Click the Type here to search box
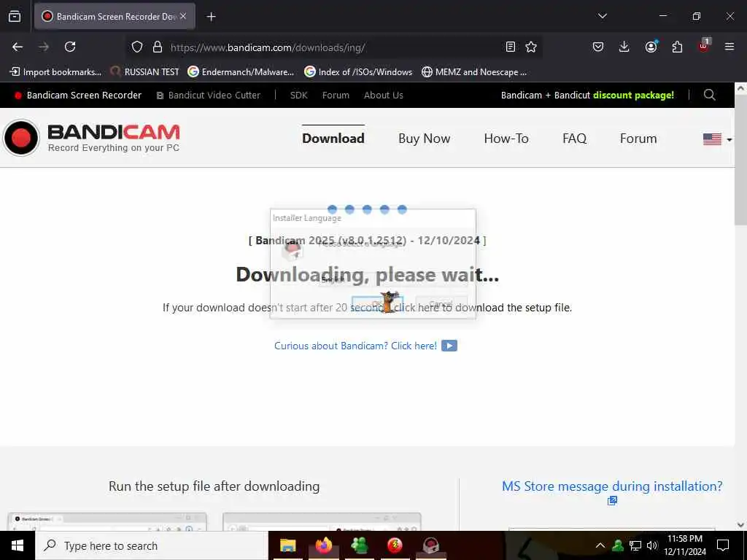The image size is (747, 560). (x=152, y=545)
